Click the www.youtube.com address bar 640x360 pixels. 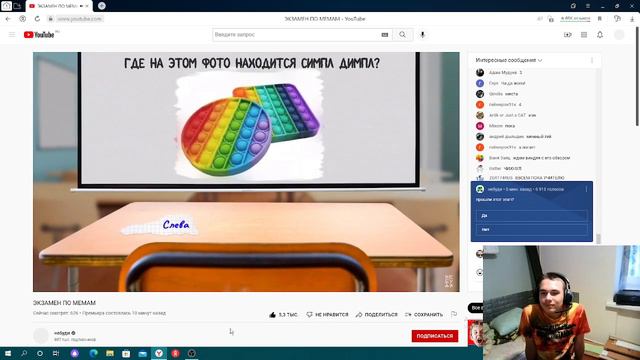(80, 19)
